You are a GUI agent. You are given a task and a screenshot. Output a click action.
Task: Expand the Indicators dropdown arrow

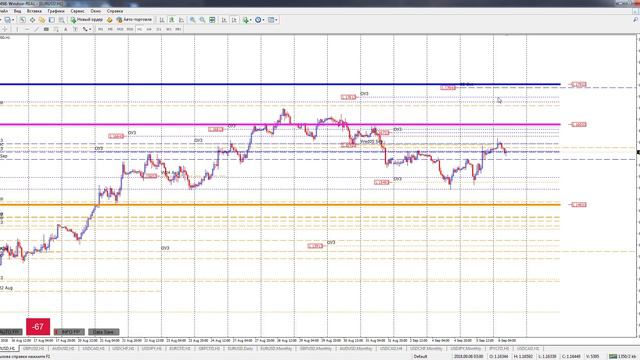point(251,20)
